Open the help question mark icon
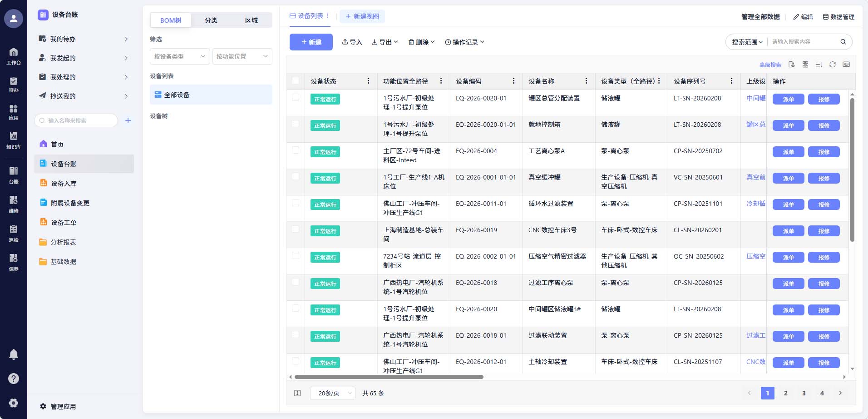This screenshot has width=868, height=419. pos(14,379)
